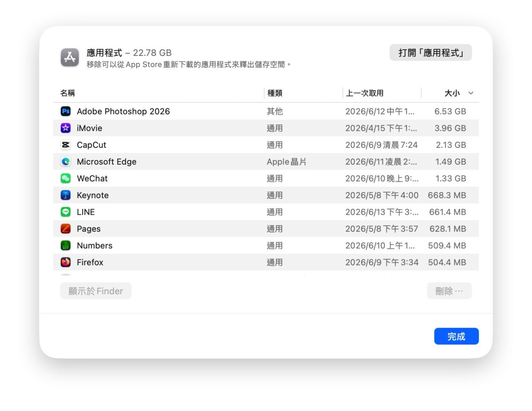This screenshot has width=532, height=411.
Task: Select the Numbers row name
Action: pyautogui.click(x=94, y=245)
